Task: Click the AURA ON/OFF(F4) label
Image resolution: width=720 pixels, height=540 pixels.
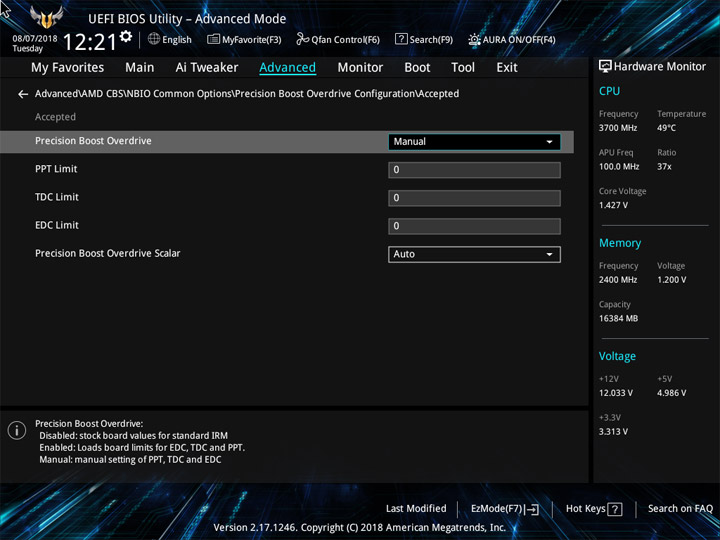Action: (x=519, y=39)
